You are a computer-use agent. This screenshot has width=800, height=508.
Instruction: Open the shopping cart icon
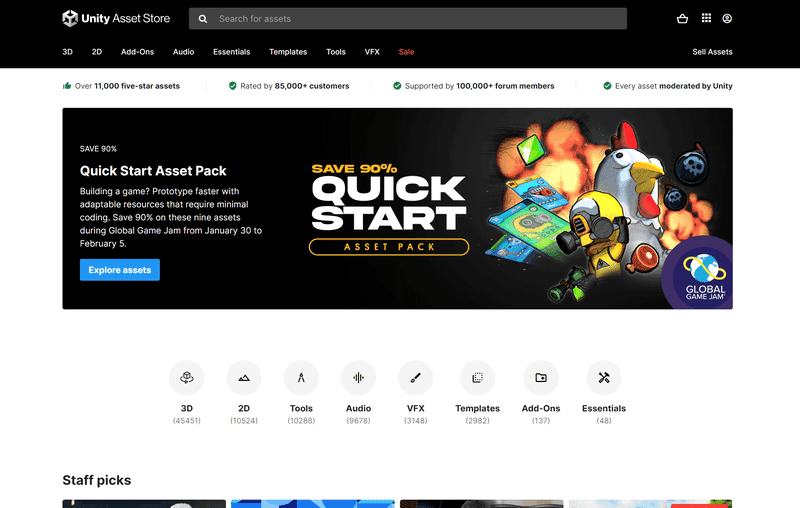[x=682, y=18]
